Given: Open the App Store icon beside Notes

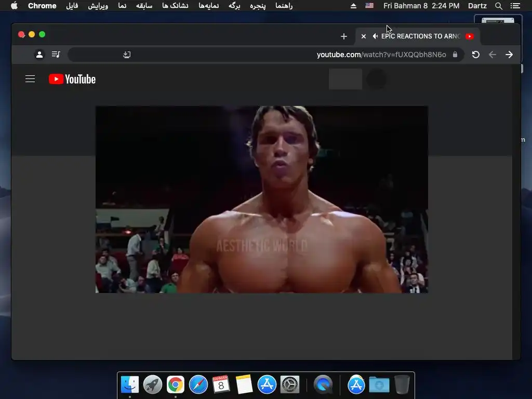Looking at the screenshot, I should [x=267, y=385].
